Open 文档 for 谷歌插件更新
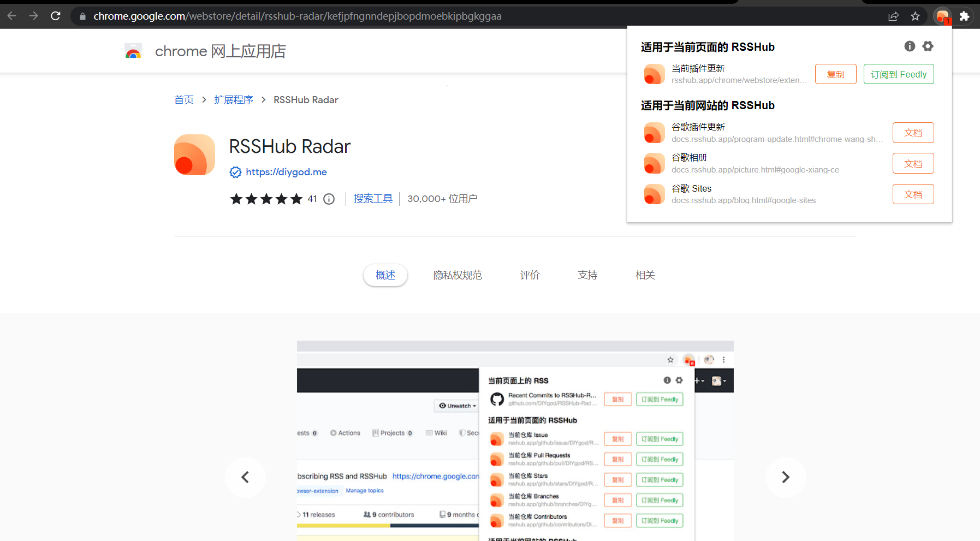The image size is (980, 541). pyautogui.click(x=913, y=133)
